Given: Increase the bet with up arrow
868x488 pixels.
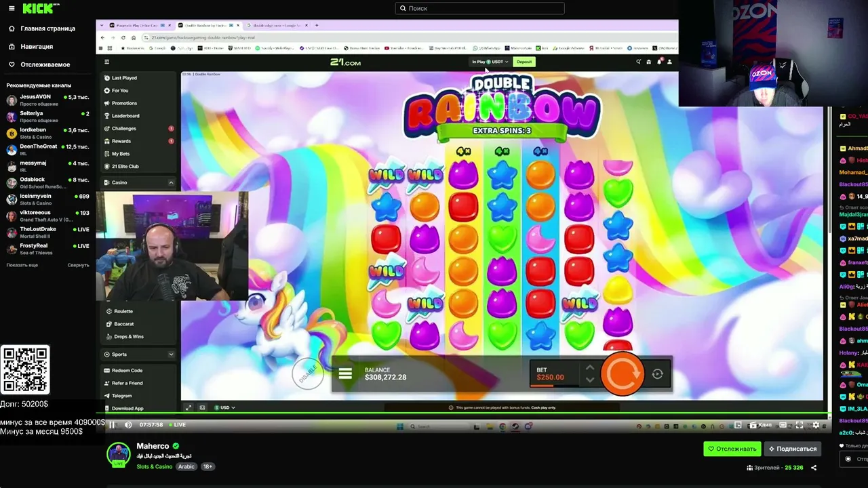Looking at the screenshot, I should coord(590,367).
